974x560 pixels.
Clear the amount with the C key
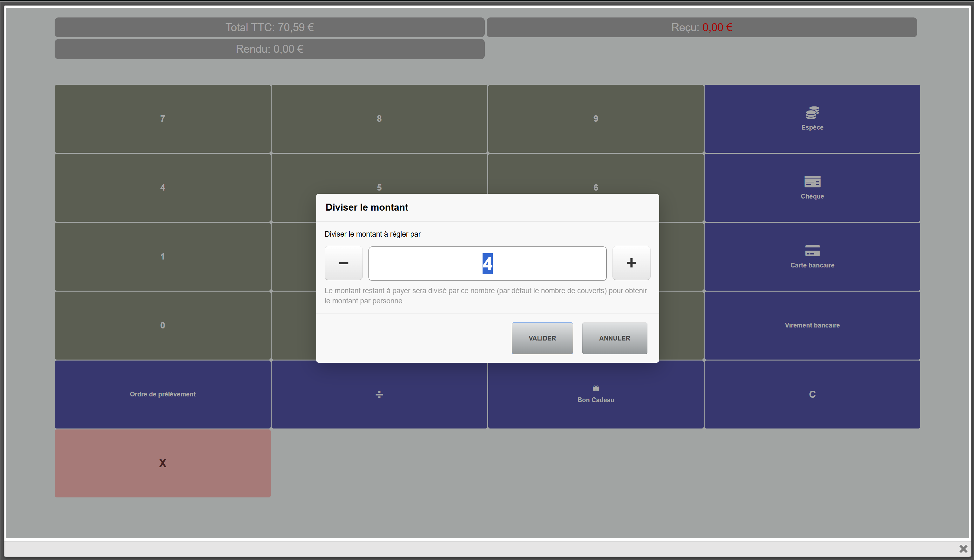(x=812, y=394)
